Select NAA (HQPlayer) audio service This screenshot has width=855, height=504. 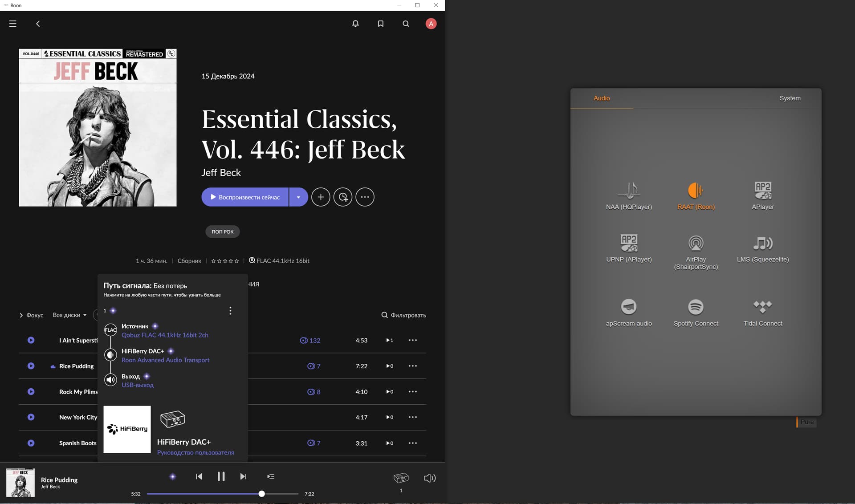(629, 191)
